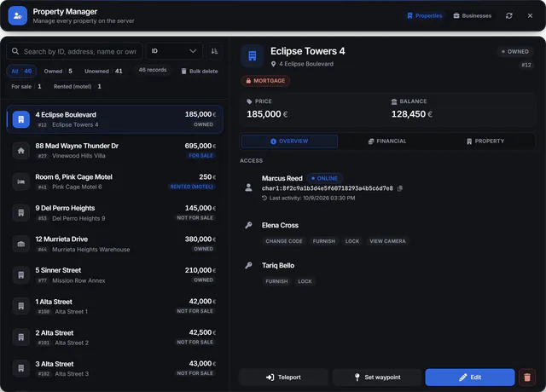Click the building icon for 1 Alta Street

20,306
